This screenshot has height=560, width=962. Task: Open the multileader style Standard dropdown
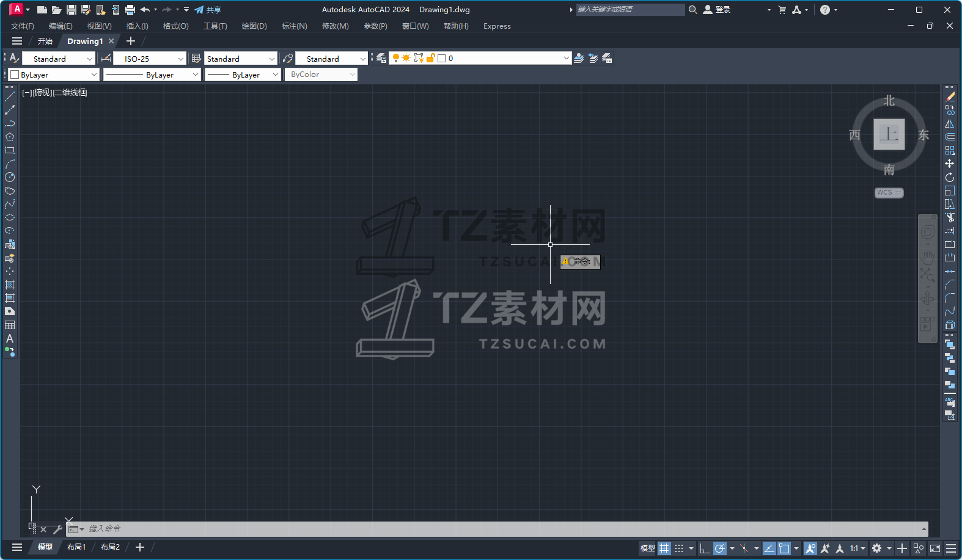(x=331, y=59)
